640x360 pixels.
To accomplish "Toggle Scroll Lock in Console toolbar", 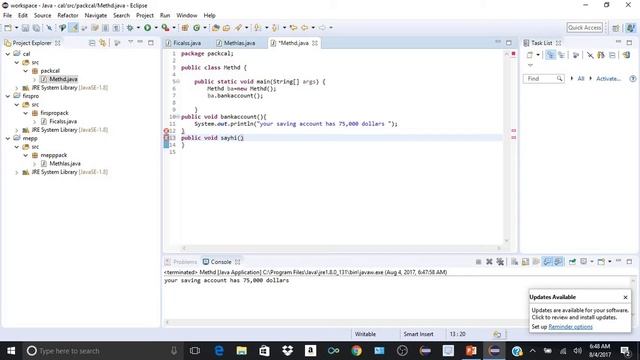I will 525,262.
